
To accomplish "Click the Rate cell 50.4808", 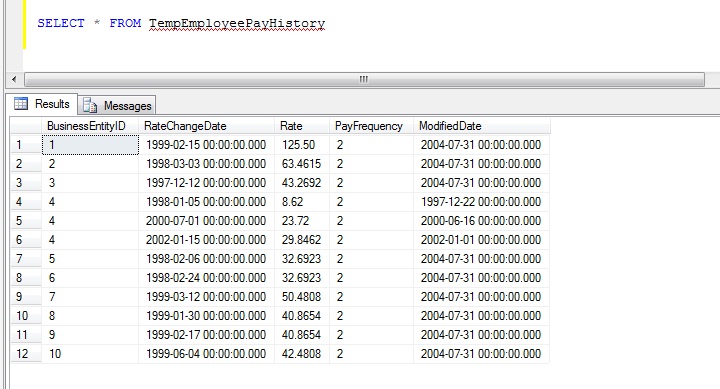I will 302,297.
